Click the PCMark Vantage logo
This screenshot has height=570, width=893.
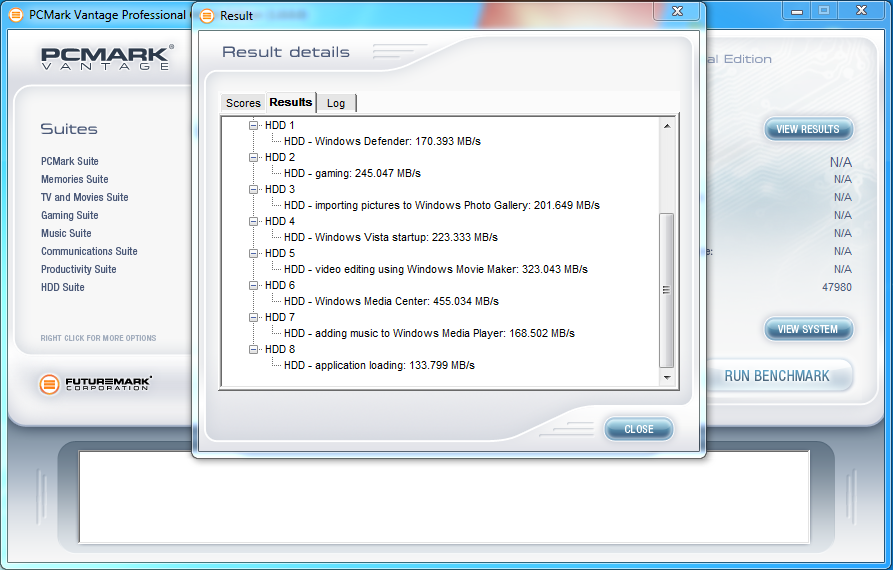click(107, 58)
